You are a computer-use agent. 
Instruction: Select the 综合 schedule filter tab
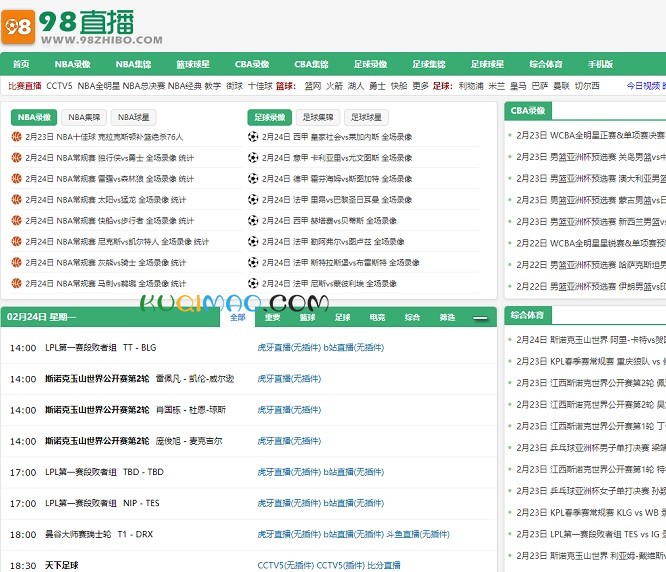point(412,317)
